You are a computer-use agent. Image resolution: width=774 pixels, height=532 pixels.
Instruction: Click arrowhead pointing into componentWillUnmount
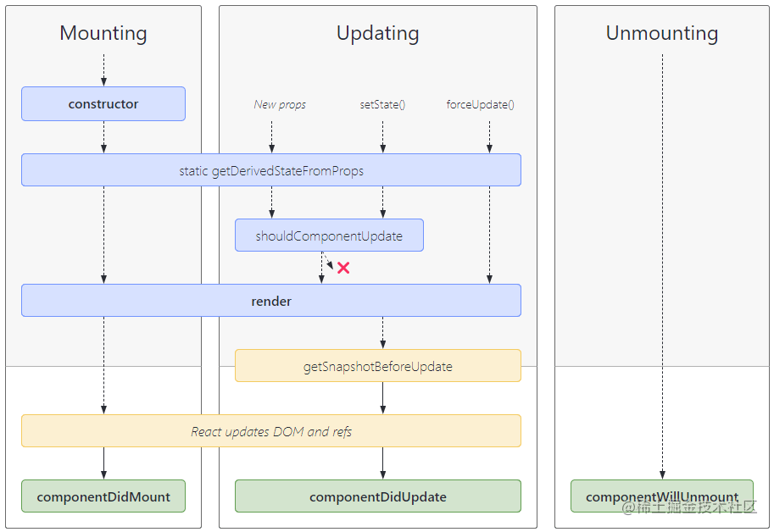[x=662, y=475]
